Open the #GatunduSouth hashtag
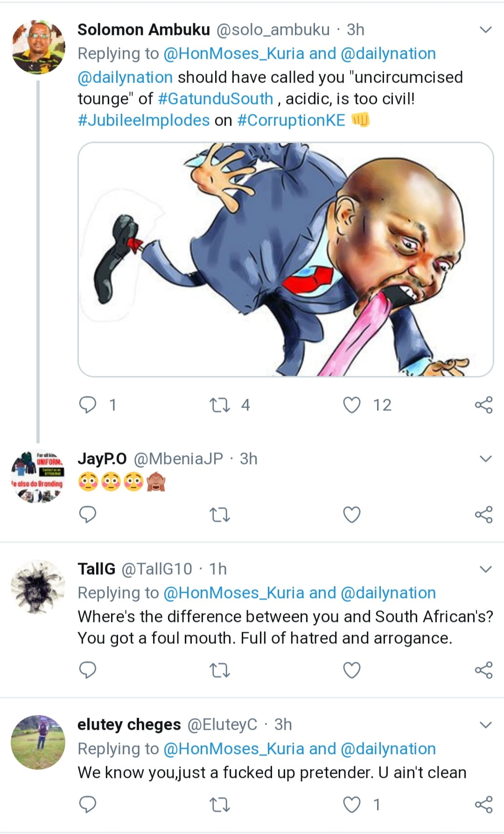Viewport: 504px width, 834px height. pos(216,99)
